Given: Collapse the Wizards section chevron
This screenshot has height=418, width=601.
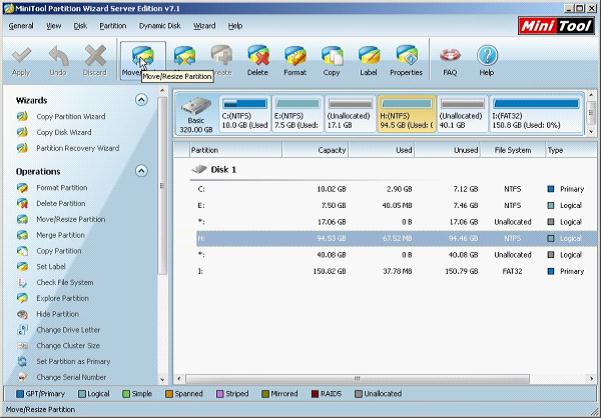Looking at the screenshot, I should pyautogui.click(x=141, y=100).
